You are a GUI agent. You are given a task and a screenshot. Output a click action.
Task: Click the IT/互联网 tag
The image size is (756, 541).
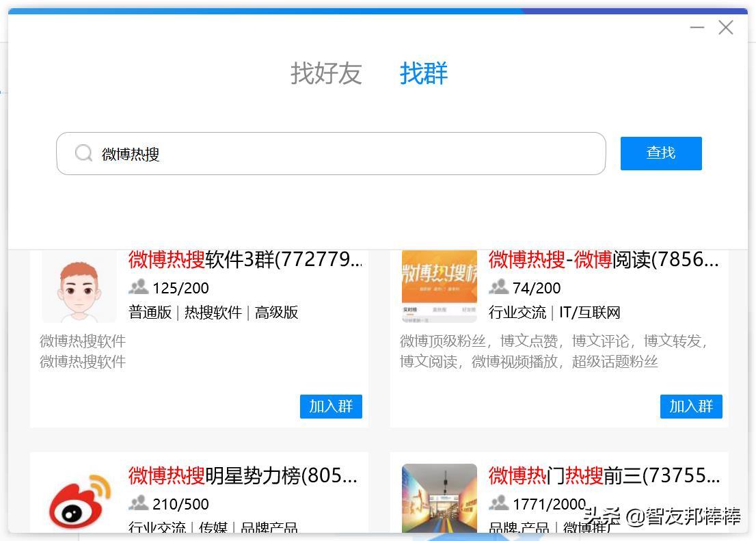590,313
